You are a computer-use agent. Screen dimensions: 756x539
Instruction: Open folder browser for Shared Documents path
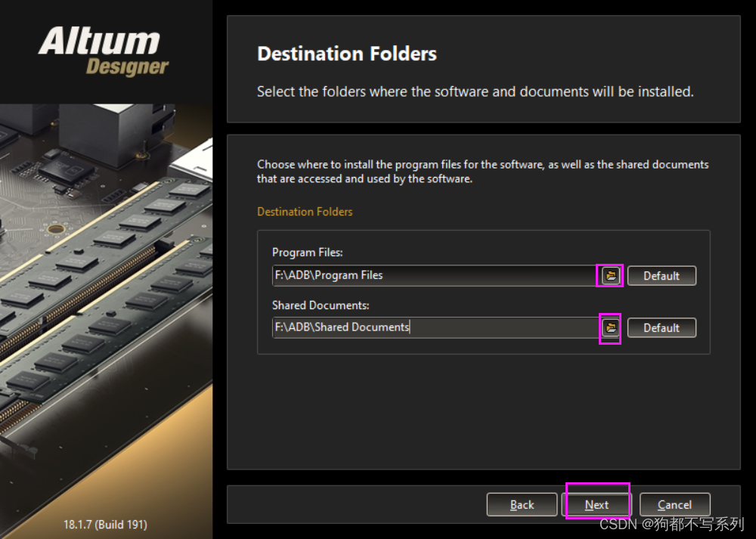[610, 328]
